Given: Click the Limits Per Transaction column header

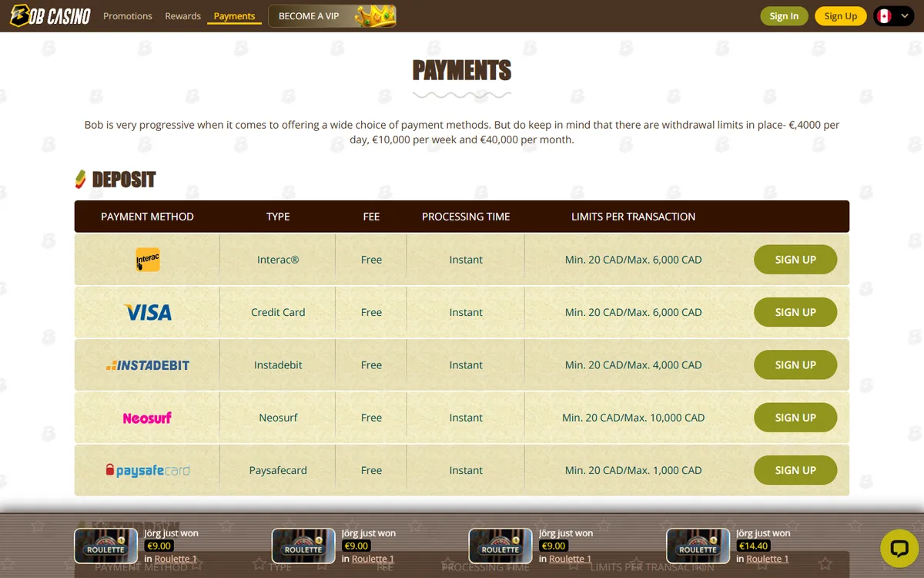Looking at the screenshot, I should (633, 217).
